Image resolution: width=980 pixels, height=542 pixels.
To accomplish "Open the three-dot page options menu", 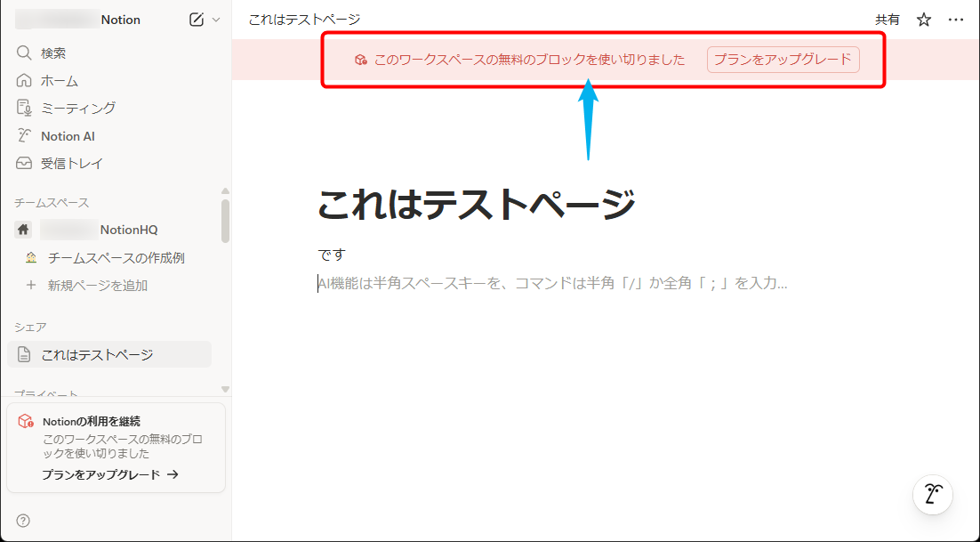I will pyautogui.click(x=956, y=20).
